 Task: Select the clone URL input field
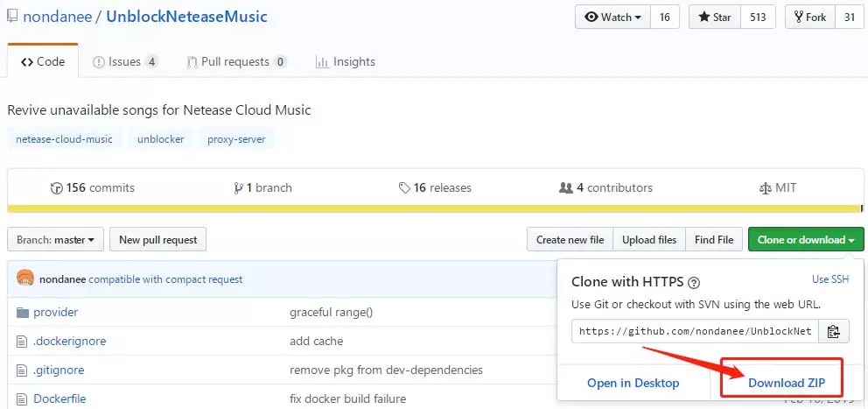[x=695, y=331]
